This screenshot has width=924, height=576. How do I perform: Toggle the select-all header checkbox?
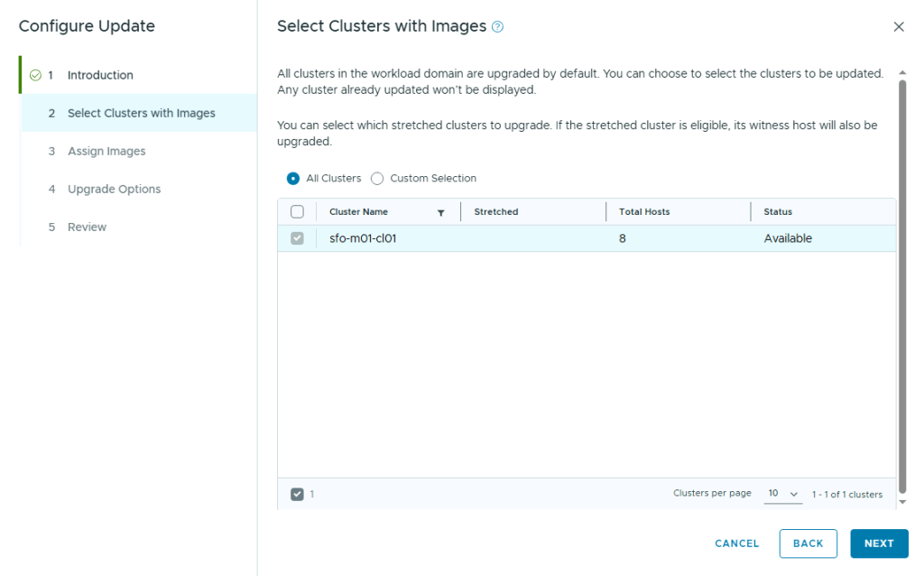297,212
